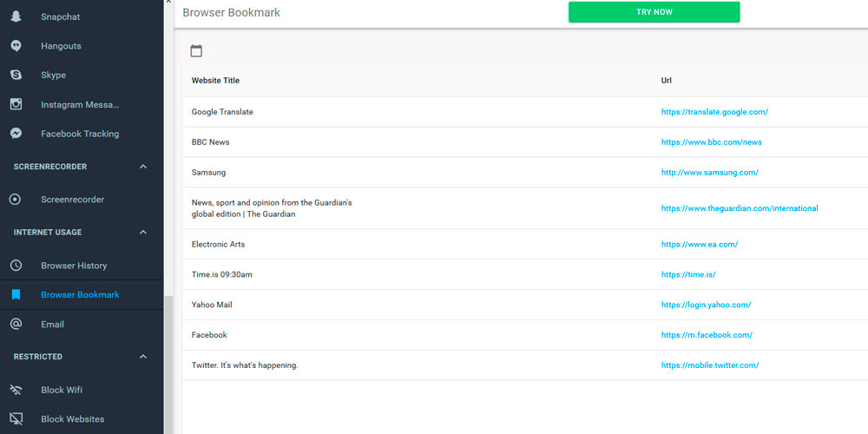Image resolution: width=868 pixels, height=434 pixels.
Task: Click the Instagram camera icon
Action: click(x=16, y=104)
